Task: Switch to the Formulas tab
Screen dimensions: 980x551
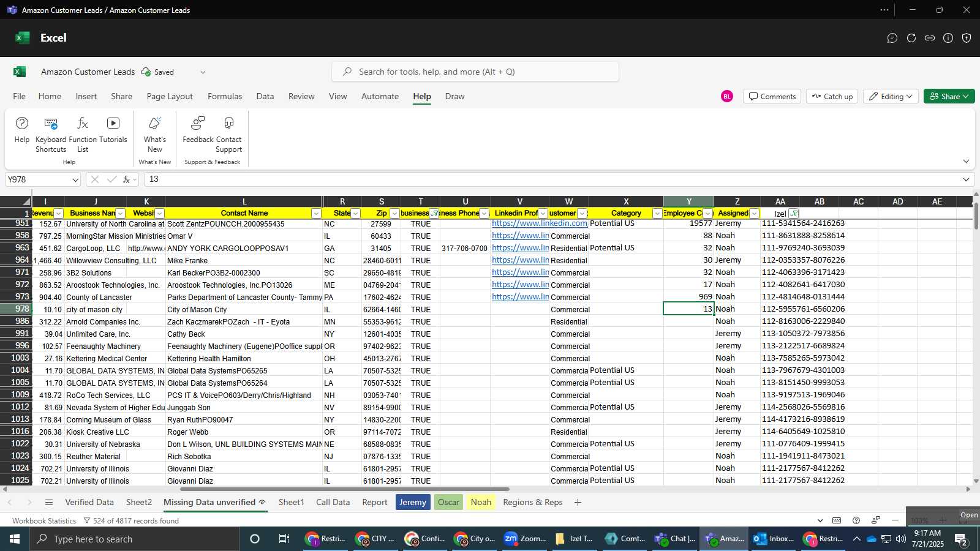Action: (x=225, y=96)
